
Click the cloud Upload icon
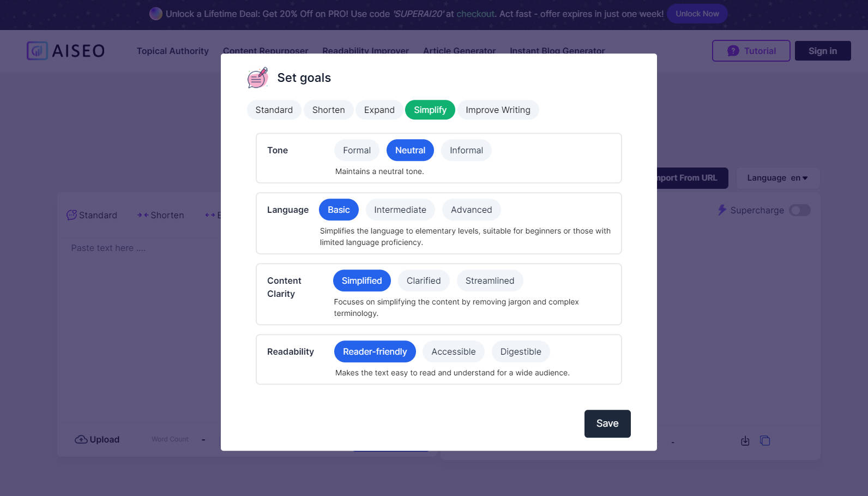81,439
